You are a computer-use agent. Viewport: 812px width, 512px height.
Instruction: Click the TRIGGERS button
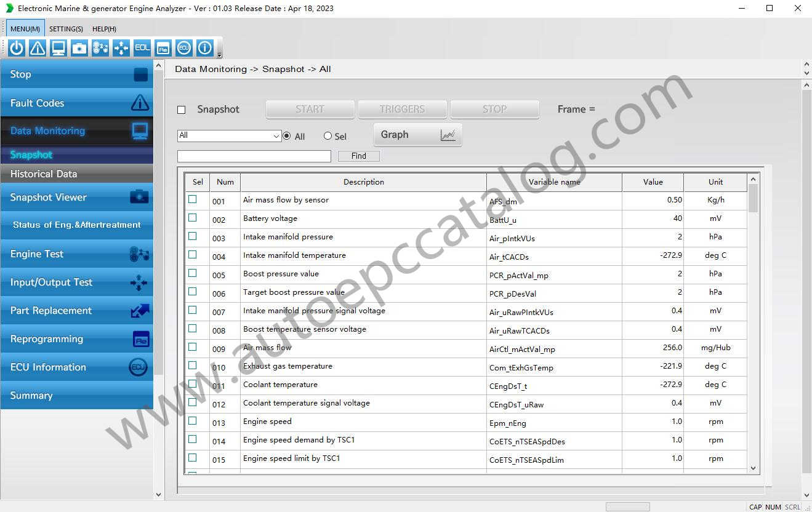[x=403, y=110]
